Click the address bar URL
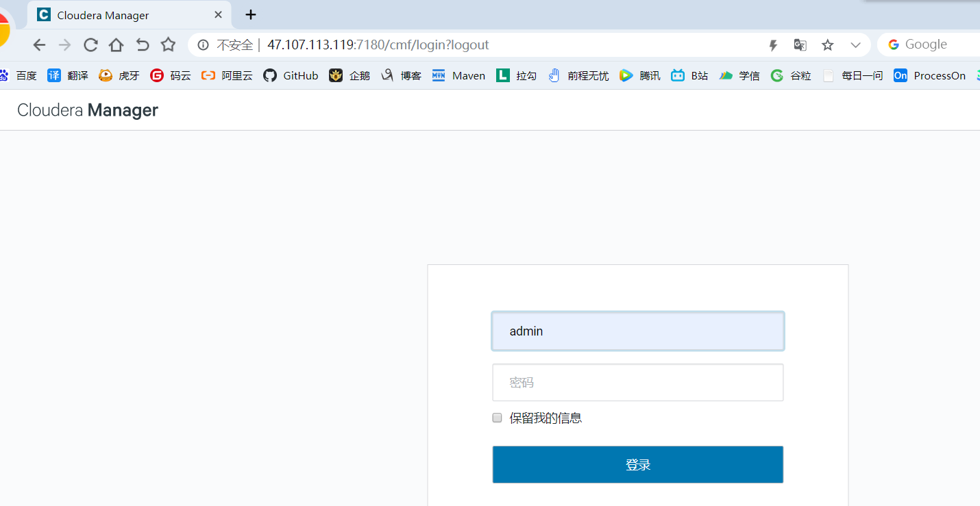Screen dimensions: 980x506 click(378, 45)
